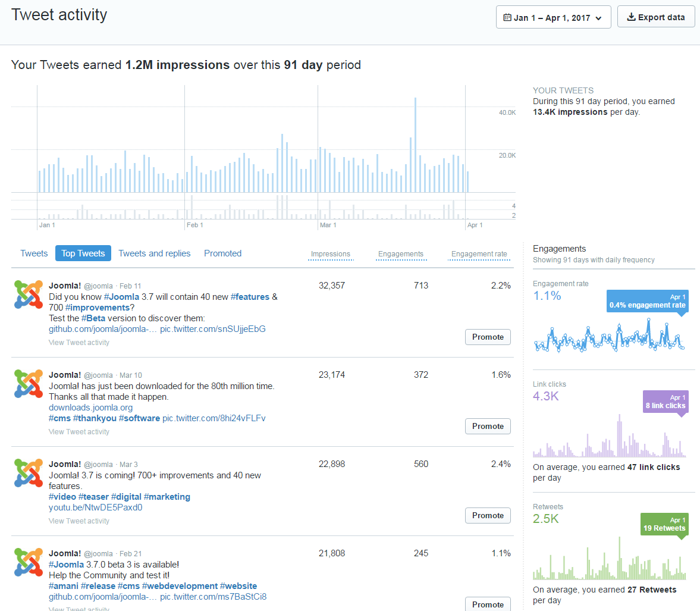Open the #Beta hashtag link
Viewport: 700px width, 611px height.
(93, 318)
